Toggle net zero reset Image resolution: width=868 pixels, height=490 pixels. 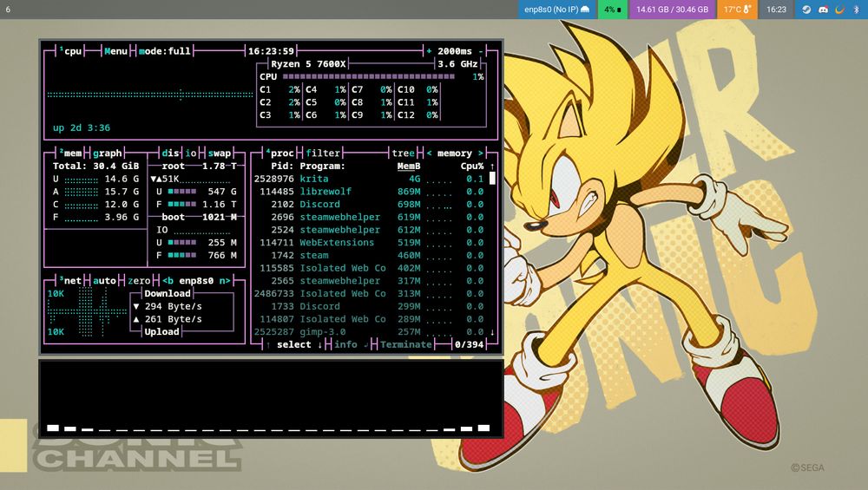click(139, 280)
